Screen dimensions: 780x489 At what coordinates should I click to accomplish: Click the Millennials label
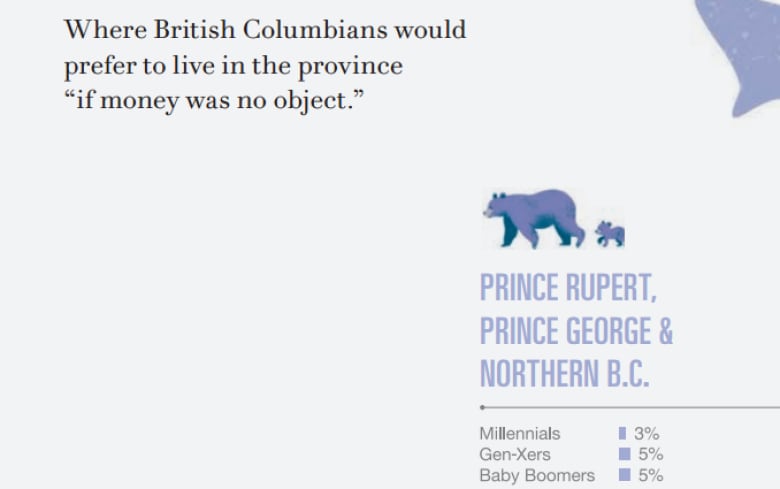[519, 433]
